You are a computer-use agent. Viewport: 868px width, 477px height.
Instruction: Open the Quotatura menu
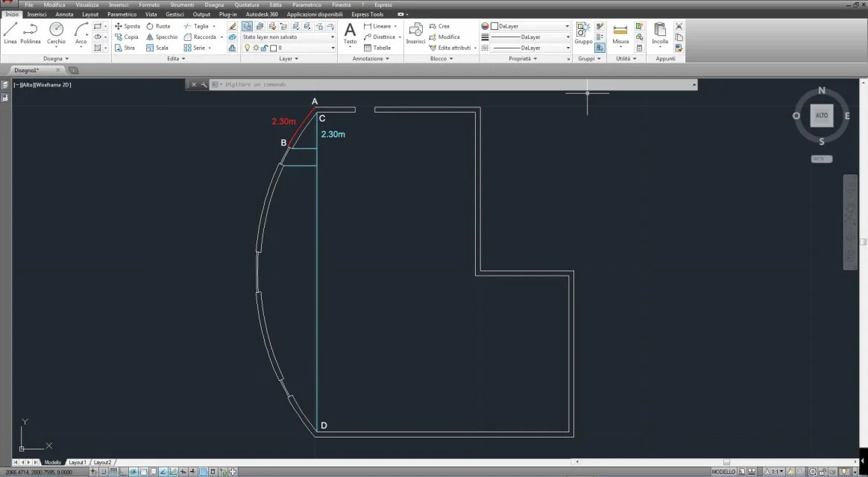tap(247, 5)
